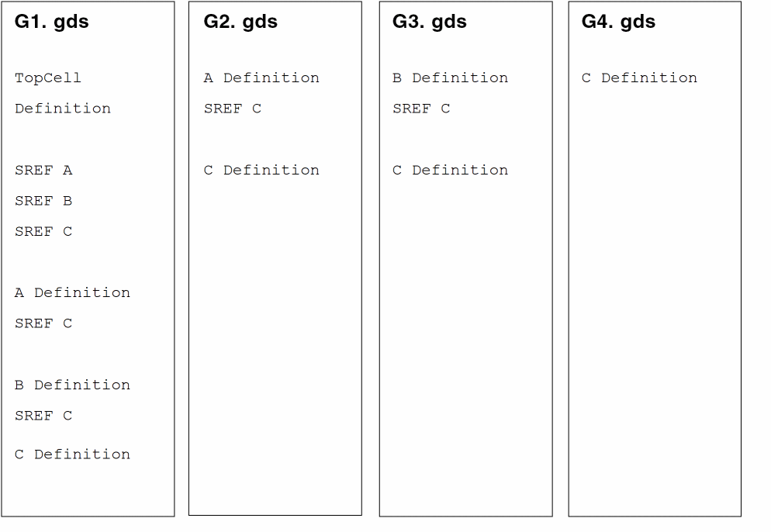Click the G2. gds heading
Screen dimensions: 771x532
point(240,22)
